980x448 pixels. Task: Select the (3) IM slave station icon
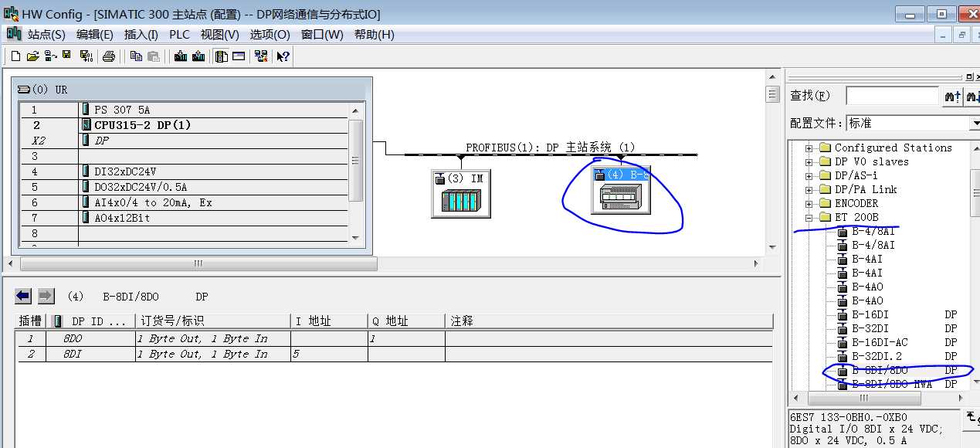(461, 194)
